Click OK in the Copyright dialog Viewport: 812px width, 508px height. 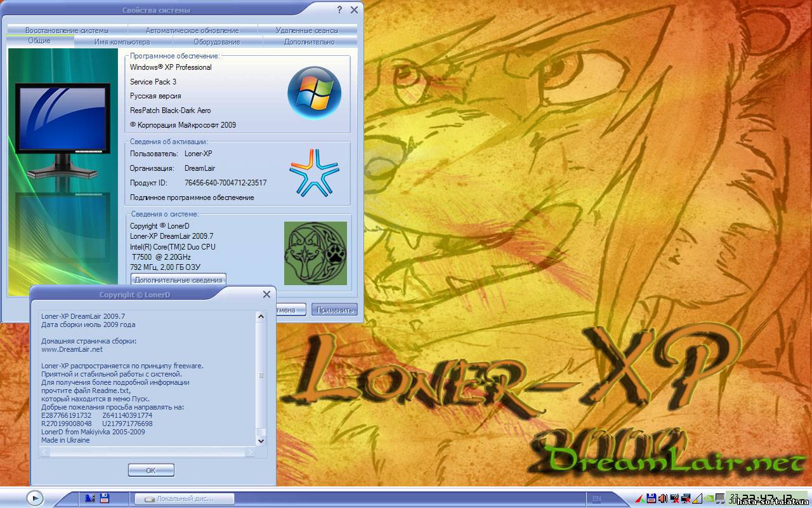151,471
